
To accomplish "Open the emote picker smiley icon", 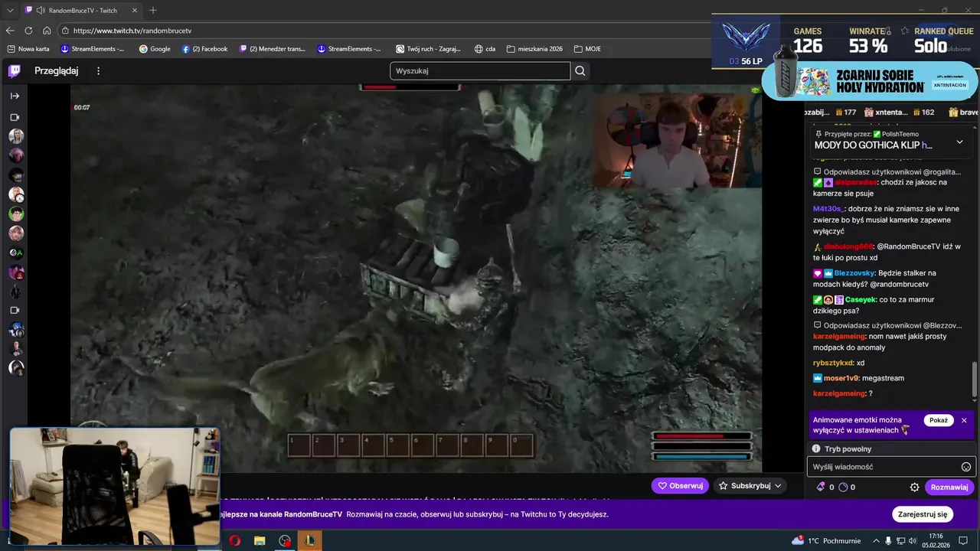I will coord(966,467).
